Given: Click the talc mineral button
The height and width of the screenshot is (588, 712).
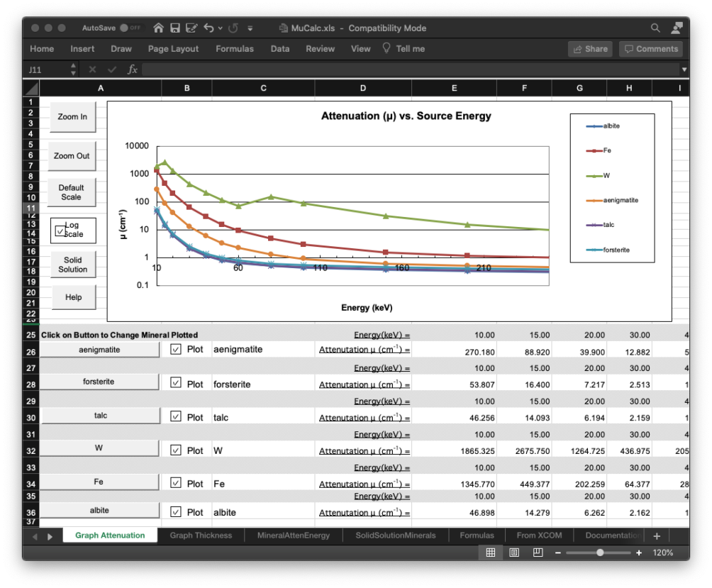Looking at the screenshot, I should [101, 416].
